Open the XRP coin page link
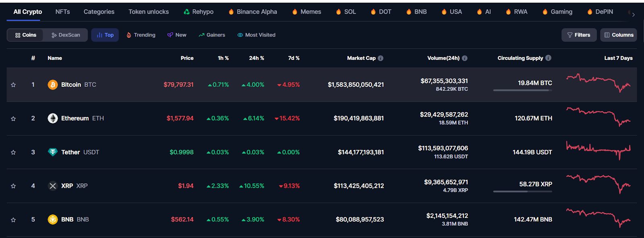 tap(74, 186)
